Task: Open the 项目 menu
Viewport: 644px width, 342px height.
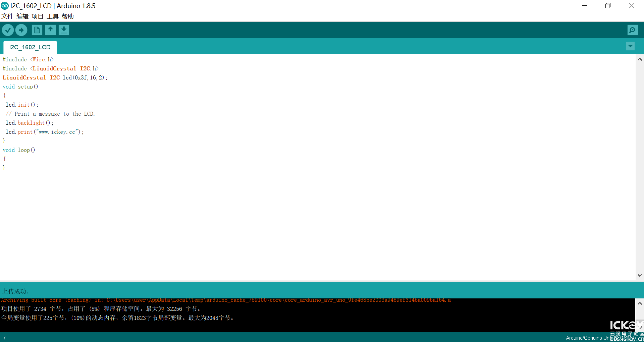Action: point(38,16)
